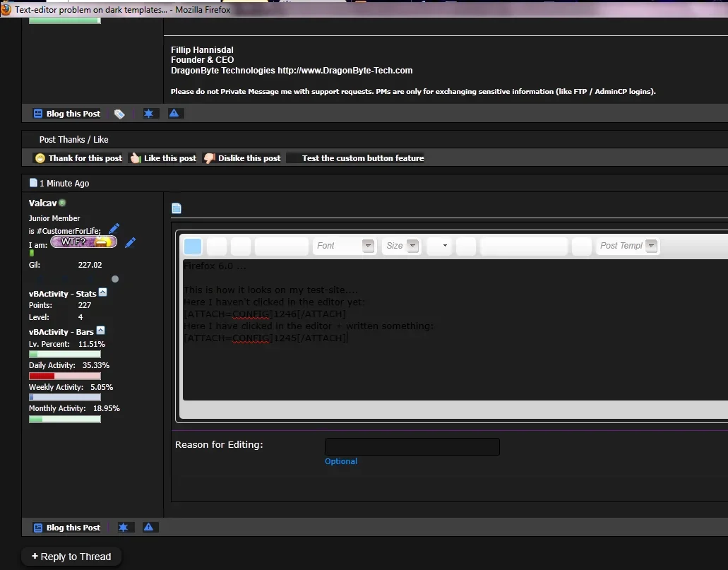Click the Reason for Editing input field
Screen dimensions: 728x570
(412, 446)
